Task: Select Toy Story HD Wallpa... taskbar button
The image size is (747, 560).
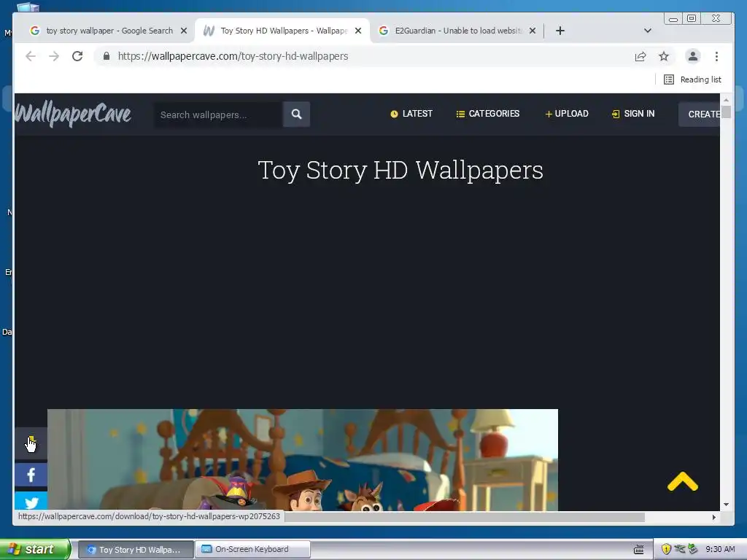Action: tap(135, 550)
